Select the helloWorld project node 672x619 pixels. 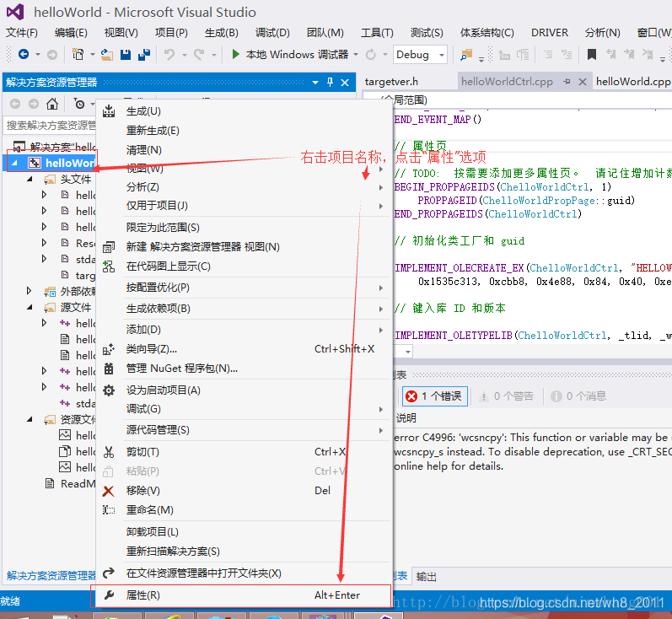(x=70, y=163)
